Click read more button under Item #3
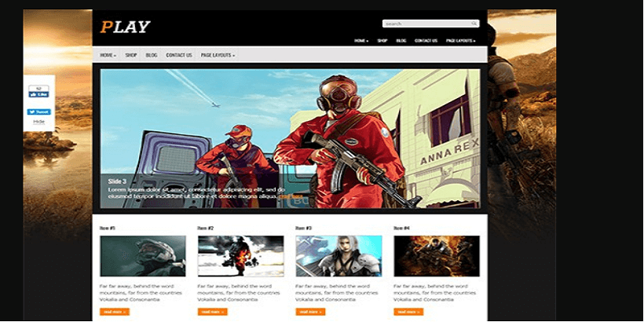The height and width of the screenshot is (322, 644). point(310,312)
